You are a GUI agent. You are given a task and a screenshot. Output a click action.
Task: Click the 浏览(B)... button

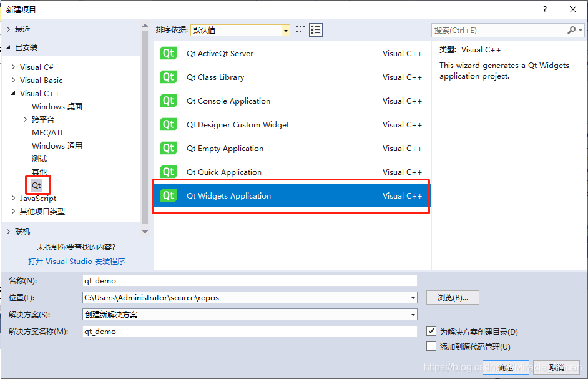point(453,298)
